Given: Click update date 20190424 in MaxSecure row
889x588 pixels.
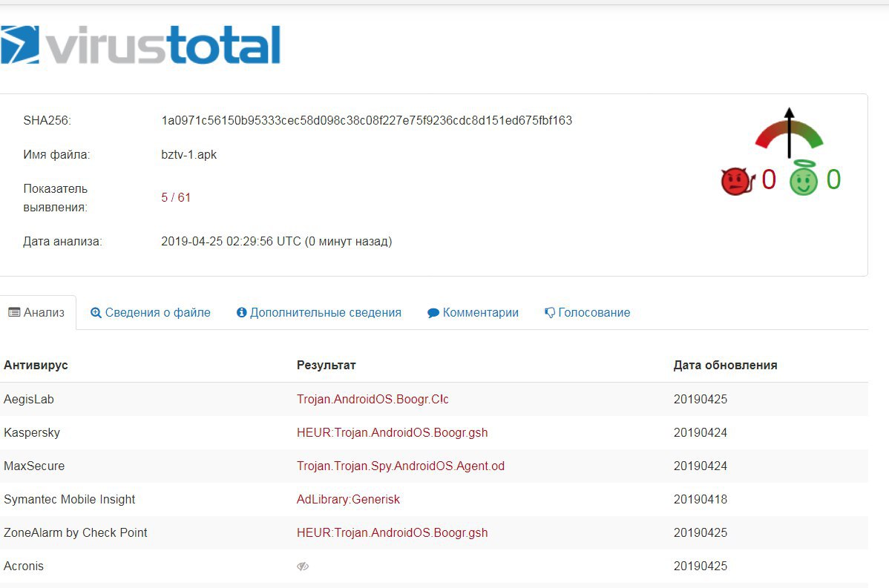Looking at the screenshot, I should (x=701, y=466).
